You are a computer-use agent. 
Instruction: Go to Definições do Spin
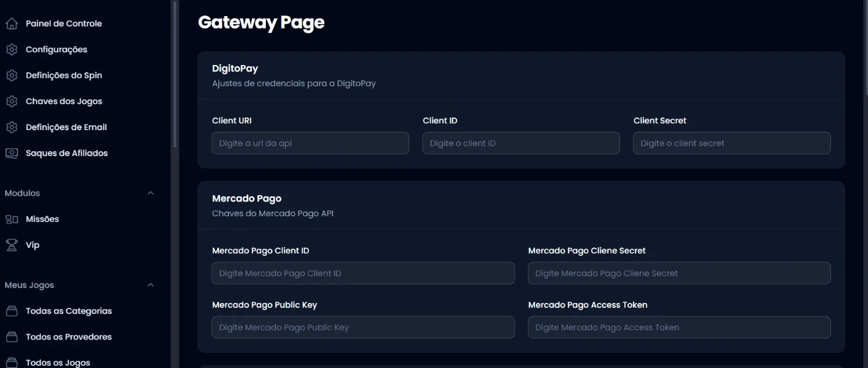(x=64, y=76)
